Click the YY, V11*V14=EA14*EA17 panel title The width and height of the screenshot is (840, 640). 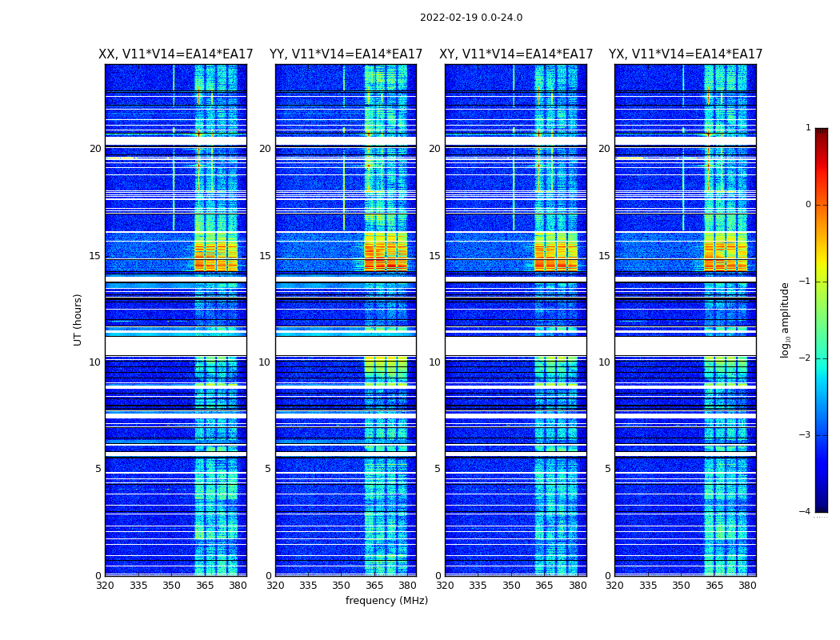point(346,54)
